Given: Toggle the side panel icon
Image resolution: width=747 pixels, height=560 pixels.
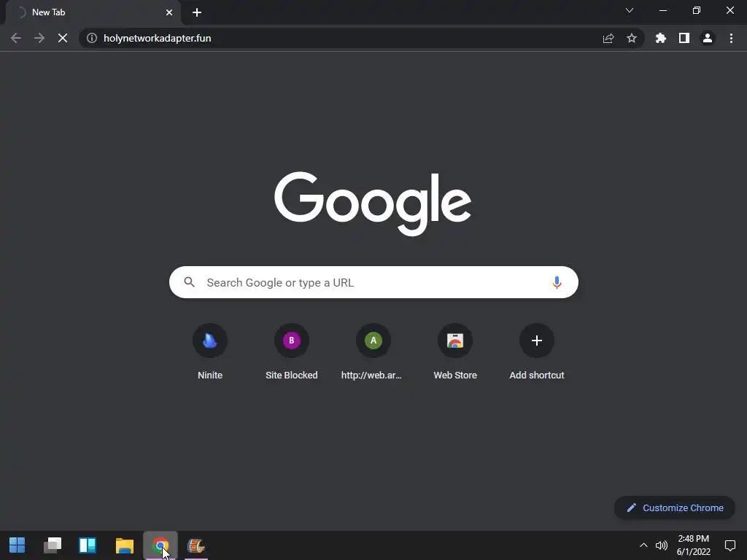Looking at the screenshot, I should tap(684, 38).
